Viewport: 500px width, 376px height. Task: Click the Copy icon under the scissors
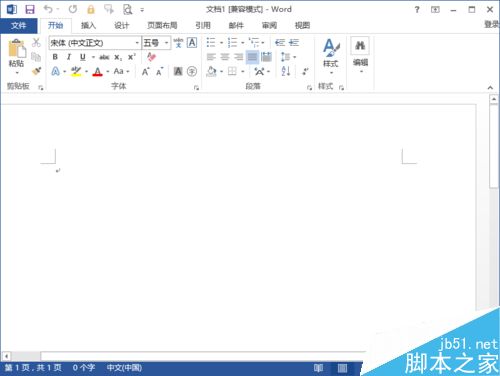36,57
